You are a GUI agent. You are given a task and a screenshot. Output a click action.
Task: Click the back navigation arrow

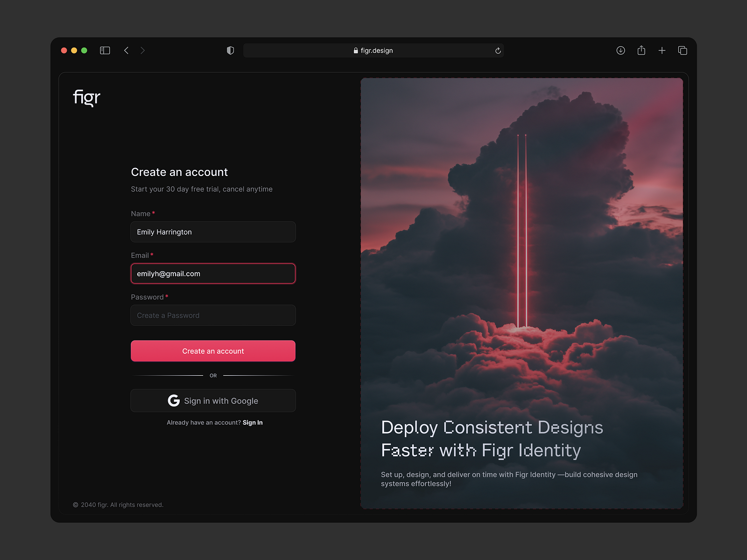coord(126,50)
